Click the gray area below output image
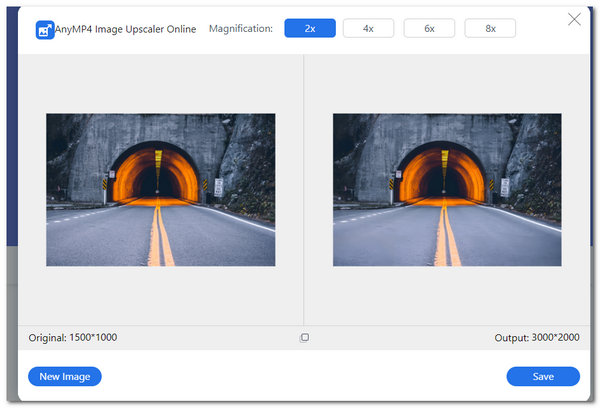The width and height of the screenshot is (600, 408). [447, 295]
